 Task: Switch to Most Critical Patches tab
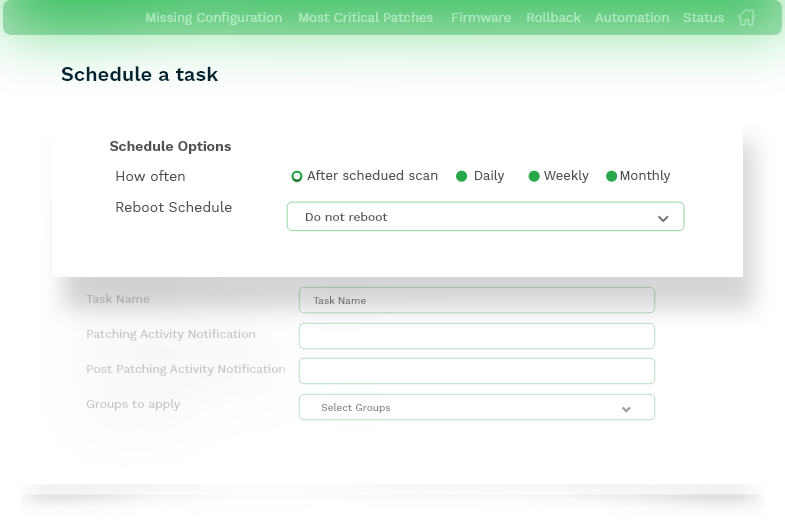pos(365,18)
